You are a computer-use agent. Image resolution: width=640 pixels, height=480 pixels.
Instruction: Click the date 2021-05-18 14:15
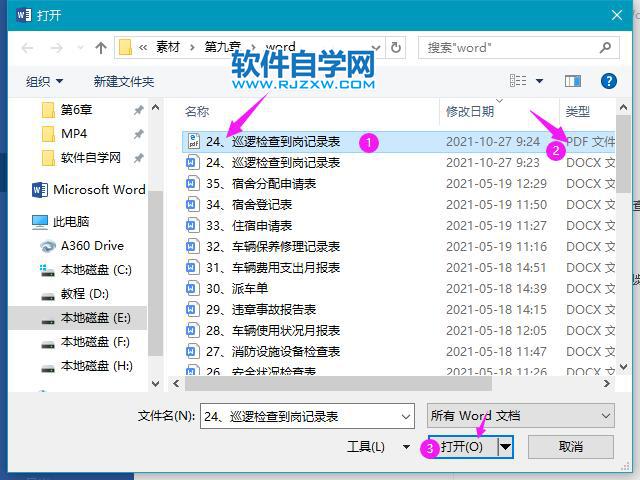coord(496,310)
